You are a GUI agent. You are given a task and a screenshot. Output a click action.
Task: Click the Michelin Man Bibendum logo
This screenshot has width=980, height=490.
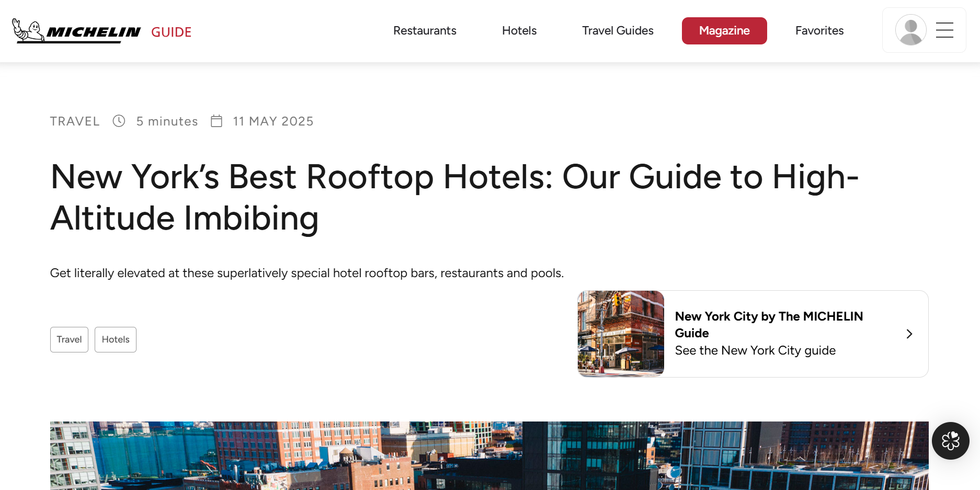point(28,30)
